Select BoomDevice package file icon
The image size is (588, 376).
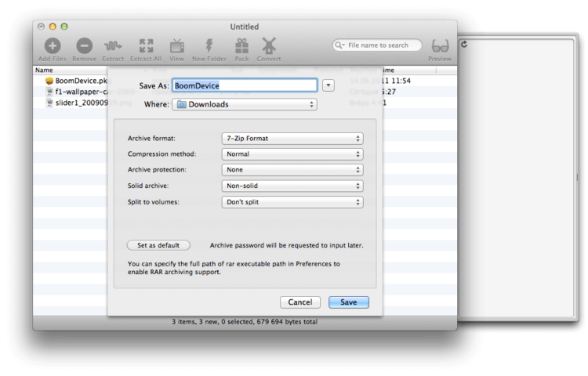pos(49,81)
